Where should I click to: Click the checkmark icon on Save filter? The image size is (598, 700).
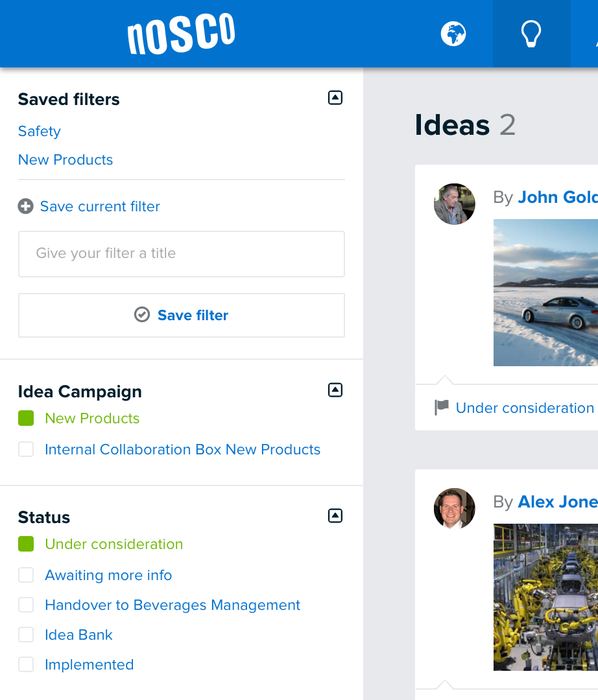(141, 315)
